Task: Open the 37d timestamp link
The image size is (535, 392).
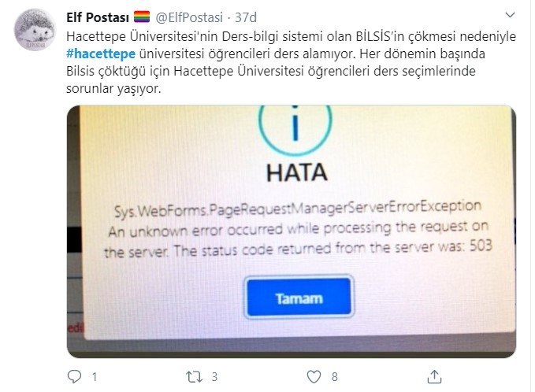Action: click(246, 17)
